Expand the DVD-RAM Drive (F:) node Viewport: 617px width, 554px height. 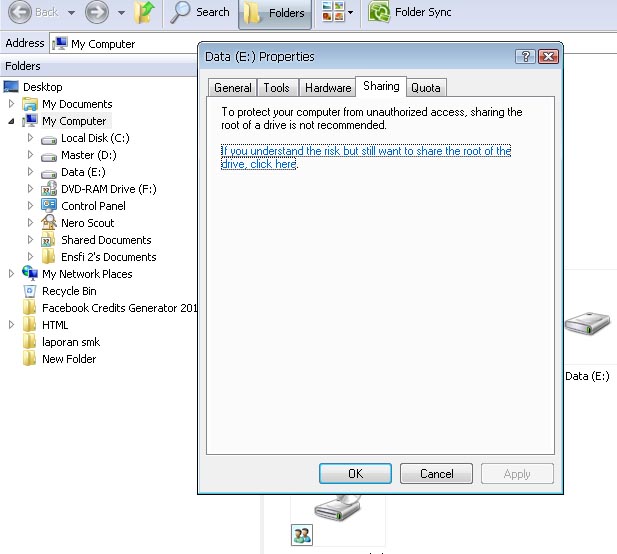point(30,188)
